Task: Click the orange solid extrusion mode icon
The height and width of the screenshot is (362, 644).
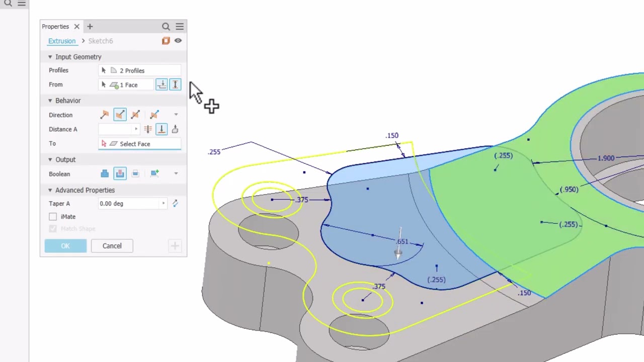Action: [x=166, y=41]
